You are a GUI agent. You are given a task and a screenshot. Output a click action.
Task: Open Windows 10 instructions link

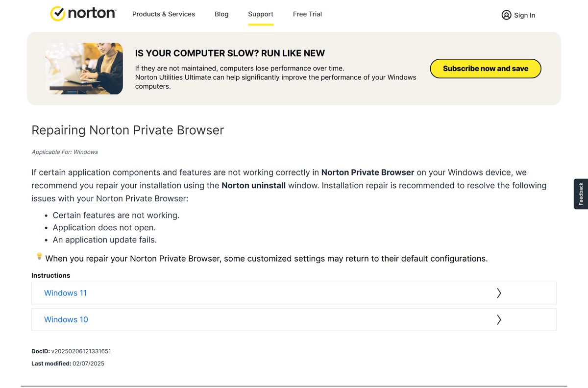point(66,319)
